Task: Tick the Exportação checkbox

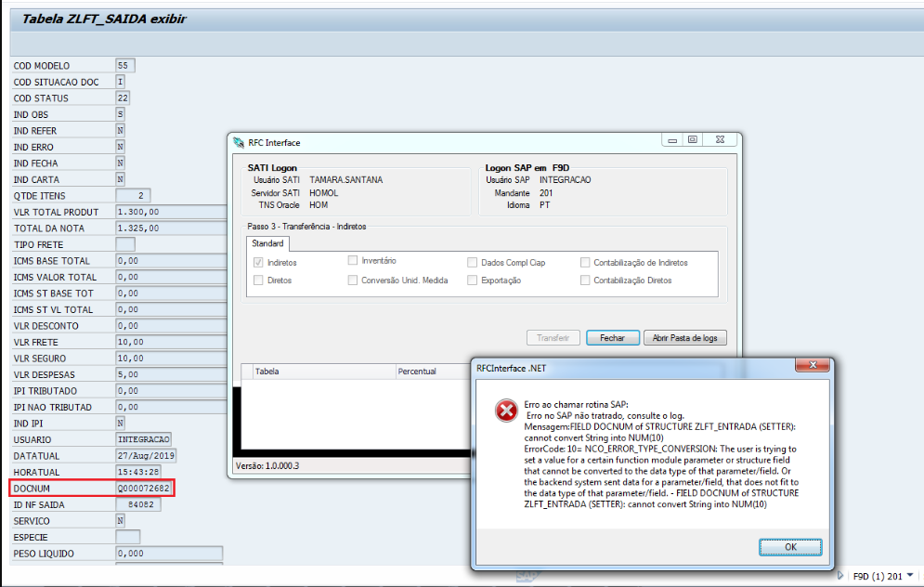Action: (473, 280)
